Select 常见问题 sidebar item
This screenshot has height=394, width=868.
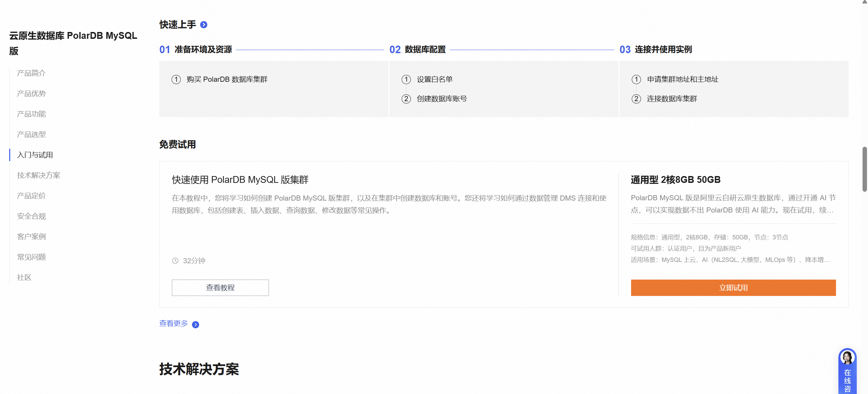(31, 257)
